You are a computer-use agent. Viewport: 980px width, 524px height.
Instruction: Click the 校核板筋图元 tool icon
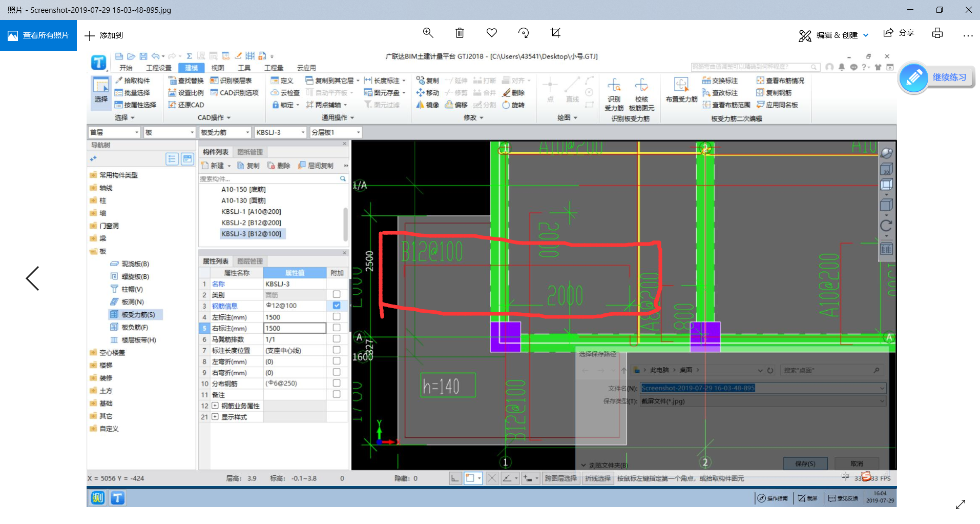tap(641, 93)
